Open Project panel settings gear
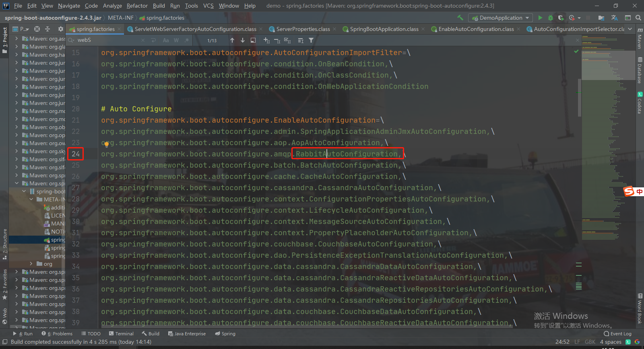This screenshot has height=349, width=644. coord(61,29)
